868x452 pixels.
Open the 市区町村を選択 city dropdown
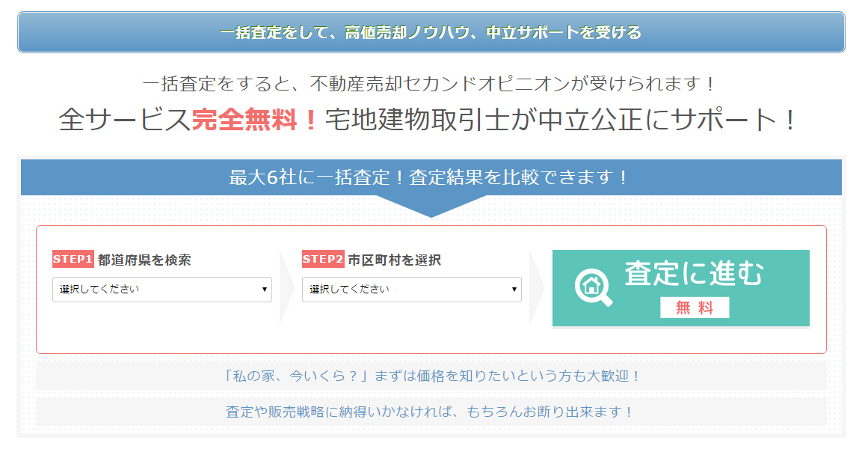412,289
